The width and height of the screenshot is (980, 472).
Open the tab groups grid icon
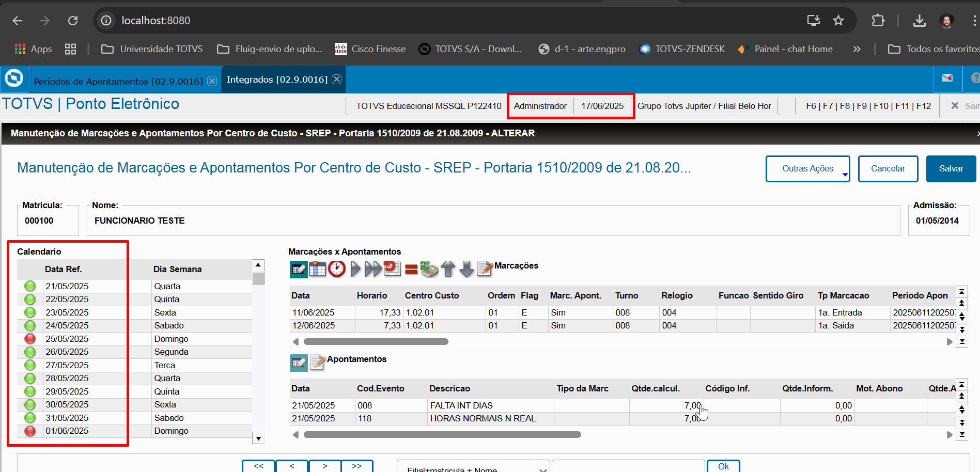pos(70,49)
